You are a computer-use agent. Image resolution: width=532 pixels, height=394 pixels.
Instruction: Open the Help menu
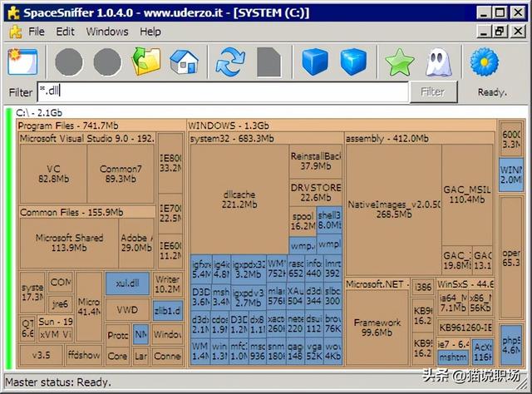point(150,32)
